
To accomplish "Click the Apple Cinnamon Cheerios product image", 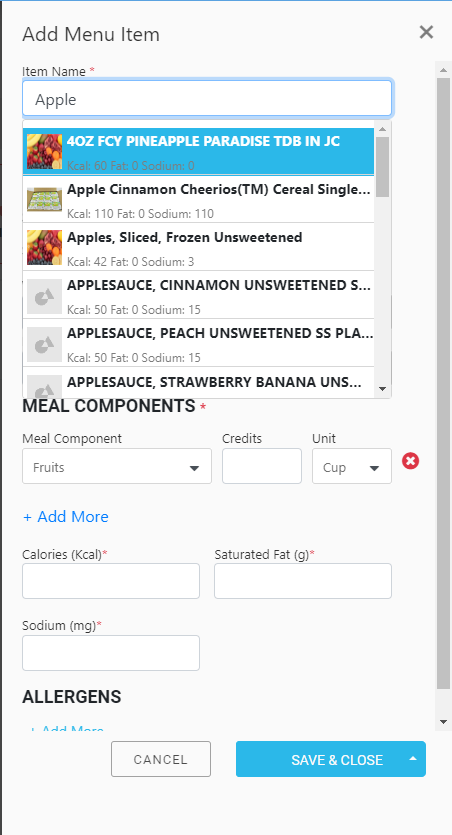I will point(45,199).
